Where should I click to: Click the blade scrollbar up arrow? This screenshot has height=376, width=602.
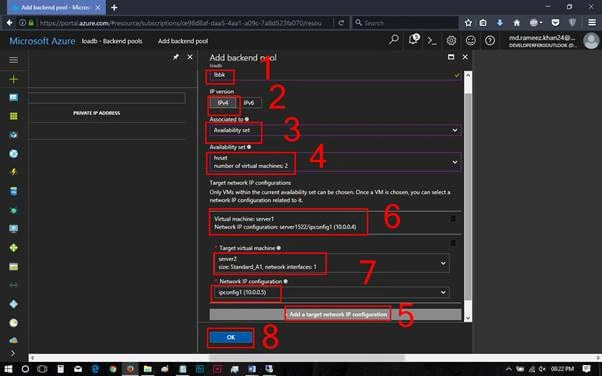click(x=468, y=75)
